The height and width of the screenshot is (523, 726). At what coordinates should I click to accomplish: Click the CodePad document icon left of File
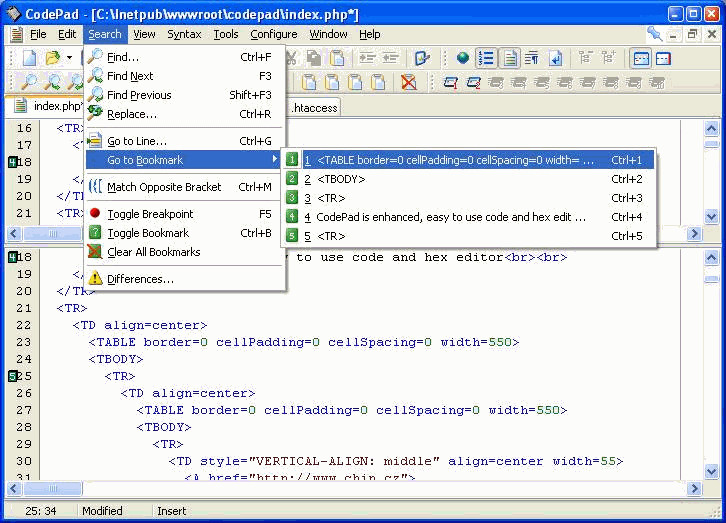tap(16, 34)
